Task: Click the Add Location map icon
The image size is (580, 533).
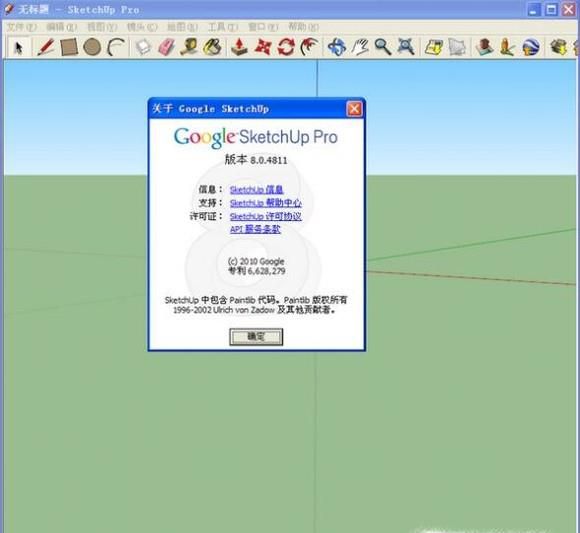Action: 434,47
